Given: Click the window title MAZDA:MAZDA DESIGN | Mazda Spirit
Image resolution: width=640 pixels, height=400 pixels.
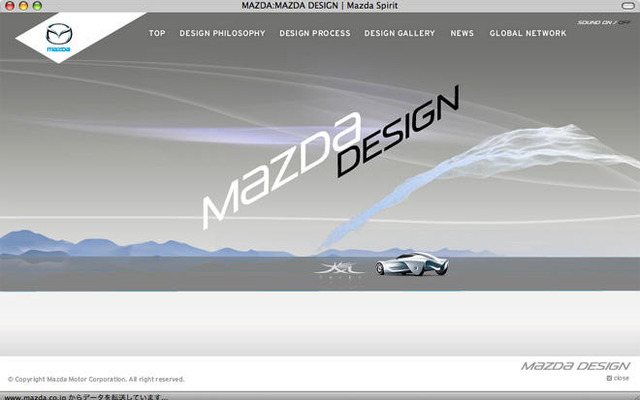Looking at the screenshot, I should 320,6.
